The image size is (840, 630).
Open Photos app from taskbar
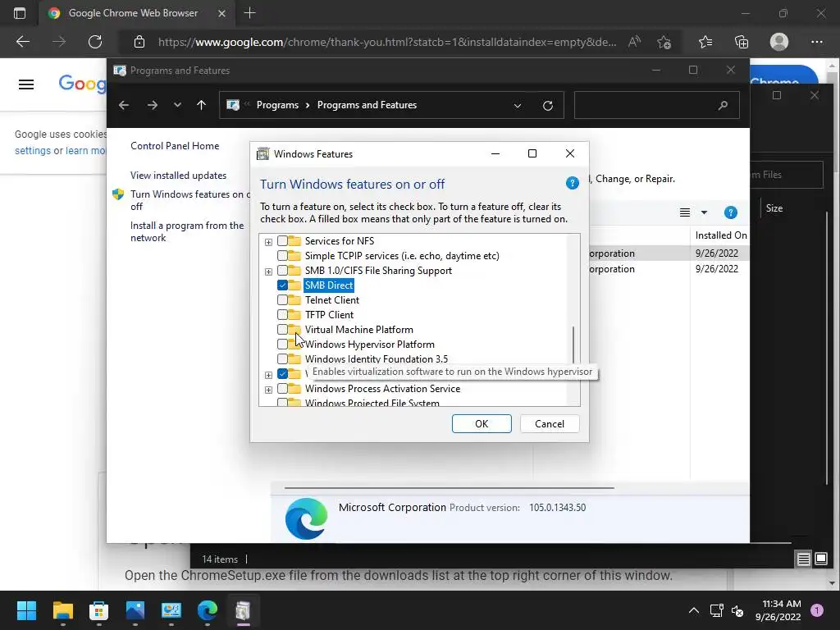[135, 610]
